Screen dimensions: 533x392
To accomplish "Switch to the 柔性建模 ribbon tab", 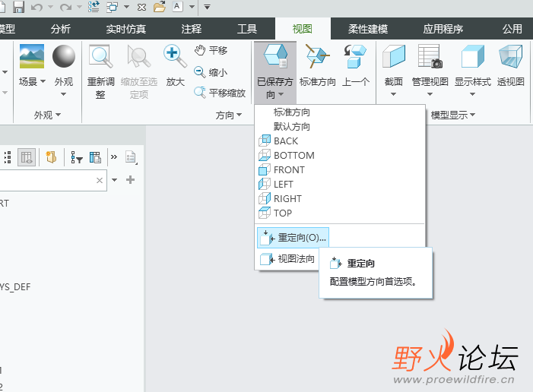I will (368, 29).
